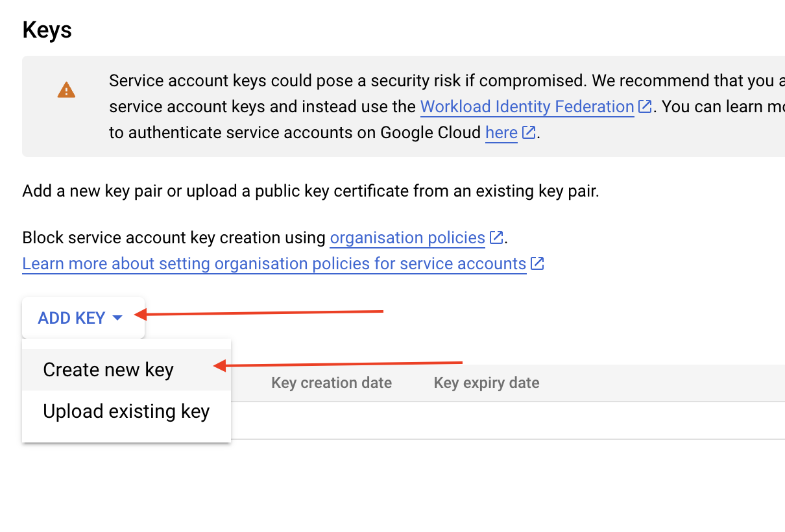Screen dimensions: 785x532
Task: Open the organisation policies link
Action: tap(407, 238)
